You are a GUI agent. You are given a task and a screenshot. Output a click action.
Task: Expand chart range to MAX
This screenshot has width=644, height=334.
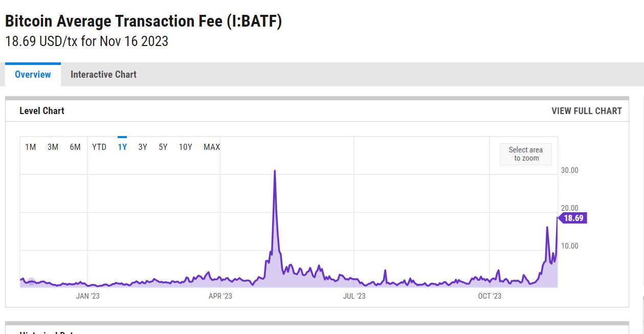click(212, 147)
